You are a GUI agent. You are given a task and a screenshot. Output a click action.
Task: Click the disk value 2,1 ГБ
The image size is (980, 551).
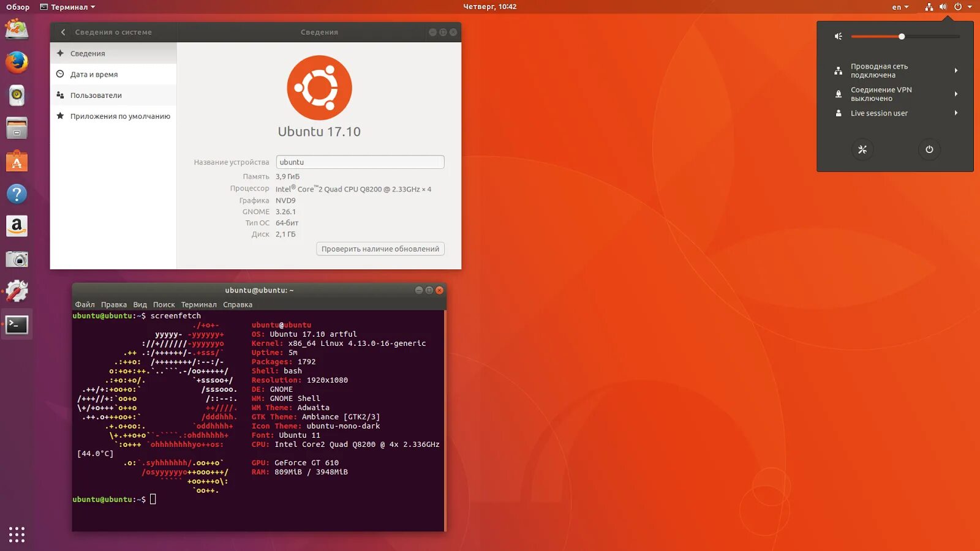[x=285, y=234]
